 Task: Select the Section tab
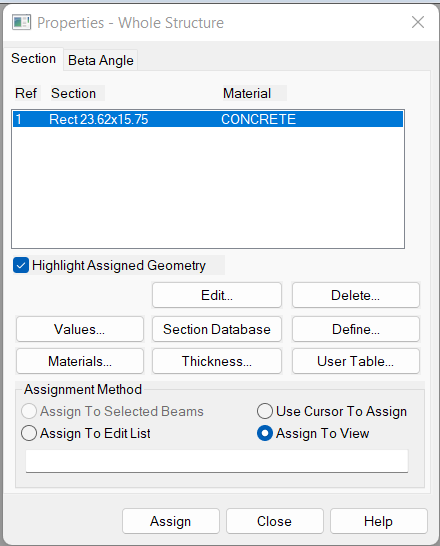coord(33,58)
